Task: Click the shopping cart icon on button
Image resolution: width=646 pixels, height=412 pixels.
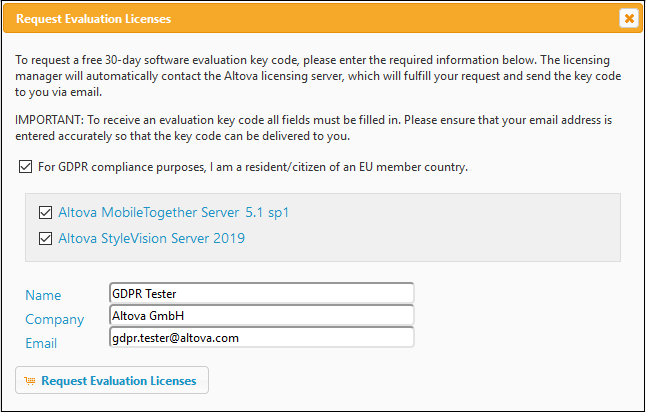Action: 30,381
